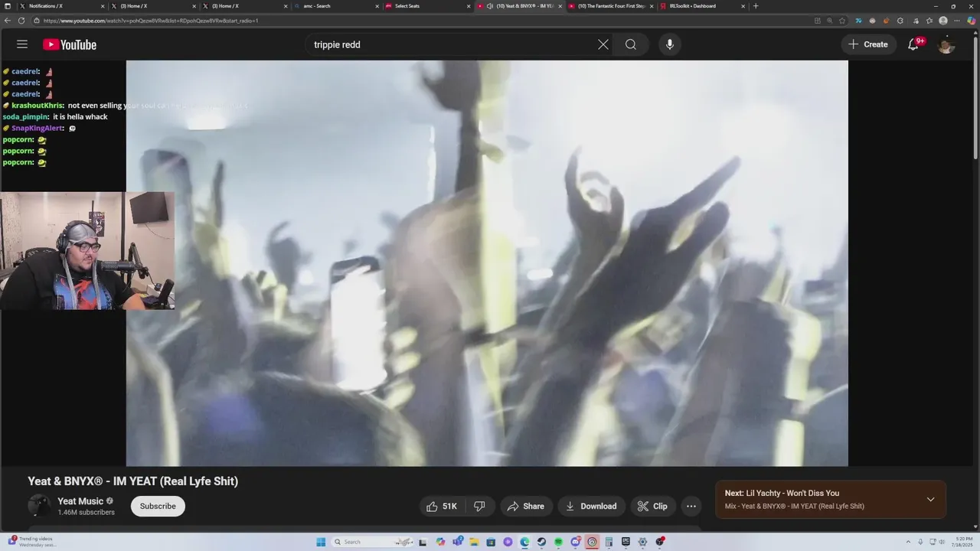The width and height of the screenshot is (980, 551).
Task: Start voice search with the microphone
Action: 670,44
